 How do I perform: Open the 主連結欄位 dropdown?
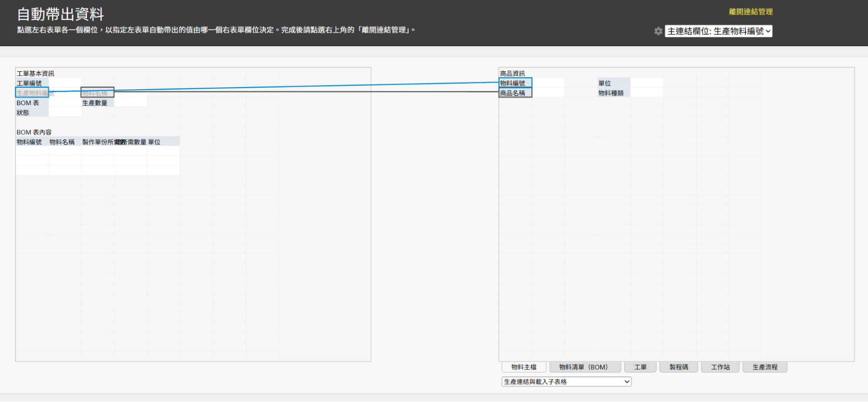pyautogui.click(x=719, y=31)
